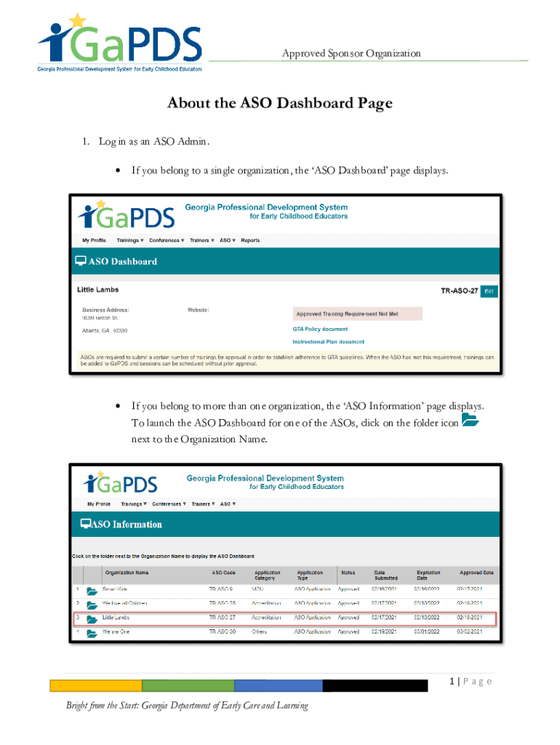Open the GTA Policy document link
The image size is (560, 745).
[x=320, y=330]
